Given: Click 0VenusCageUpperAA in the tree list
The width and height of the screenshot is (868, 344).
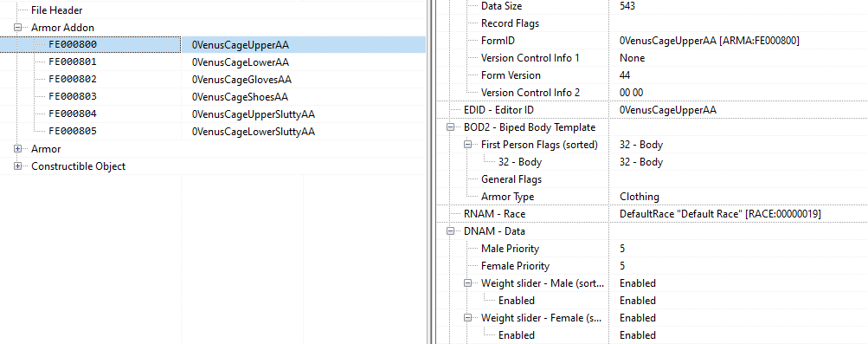Looking at the screenshot, I should [241, 45].
